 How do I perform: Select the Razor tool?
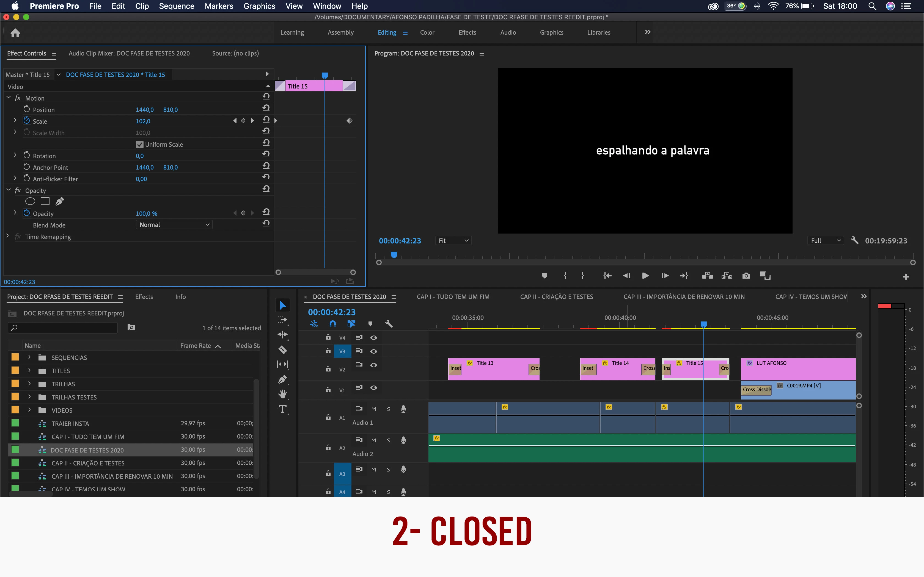pyautogui.click(x=282, y=349)
